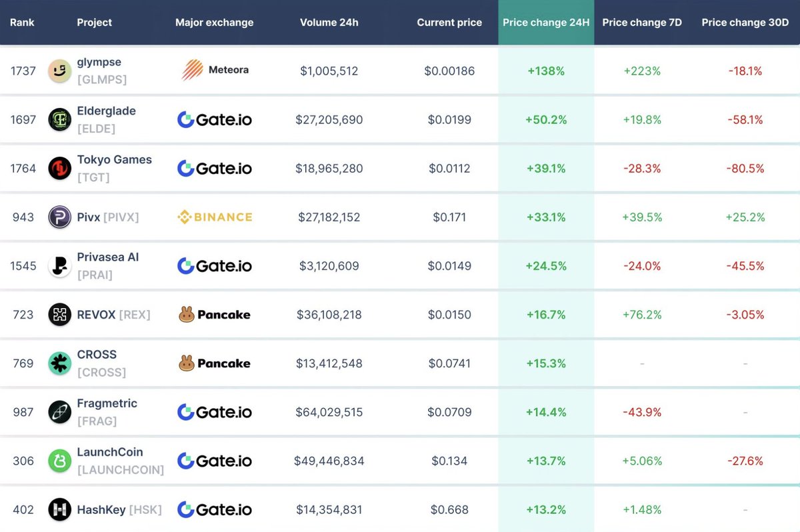Viewport: 800px width, 532px height.
Task: Open the Tokyo Games [TGT] project name
Action: [x=115, y=168]
